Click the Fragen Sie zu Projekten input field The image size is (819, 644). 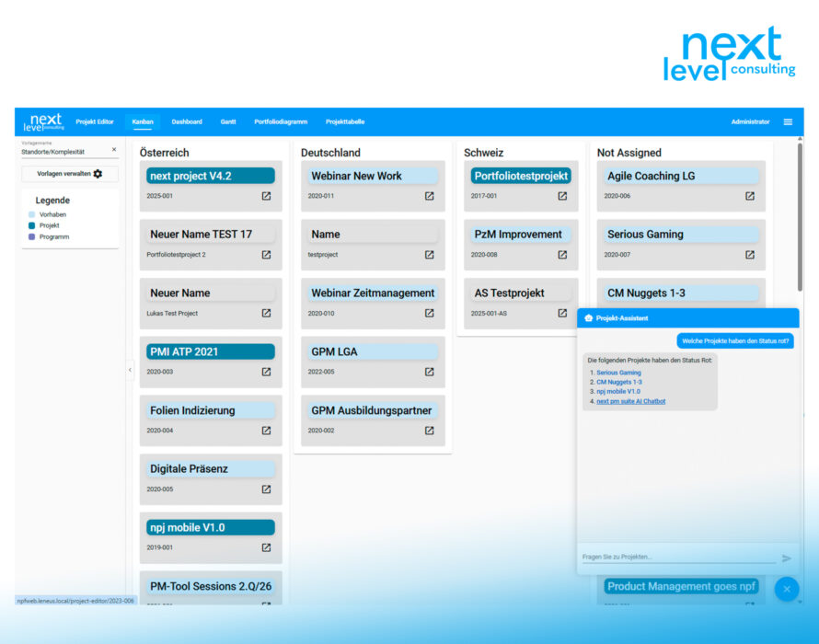tap(676, 557)
